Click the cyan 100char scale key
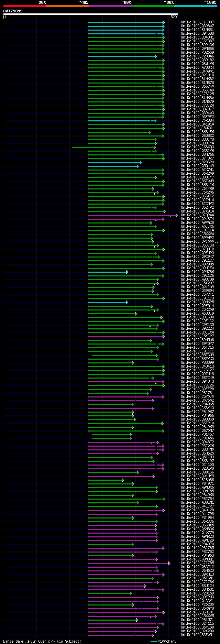This screenshot has height=644, width=220. pyautogui.click(x=154, y=641)
